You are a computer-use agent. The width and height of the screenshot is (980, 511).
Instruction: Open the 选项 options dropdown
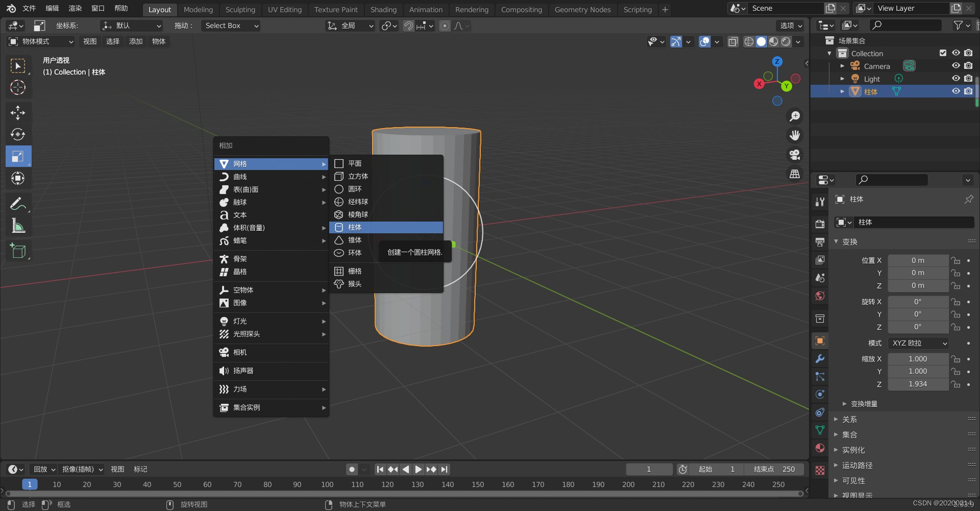pos(791,26)
